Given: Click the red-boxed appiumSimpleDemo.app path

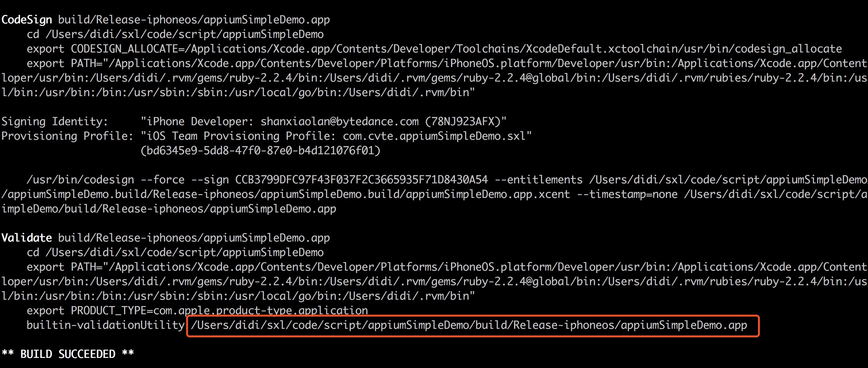Looking at the screenshot, I should pos(469,326).
